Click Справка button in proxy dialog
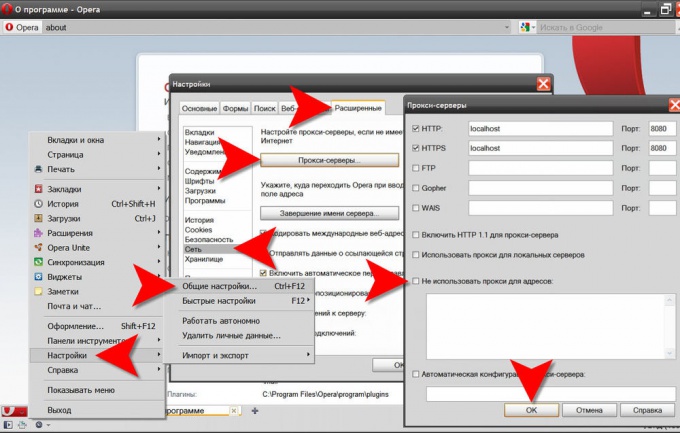The height and width of the screenshot is (433, 680). pos(647,410)
